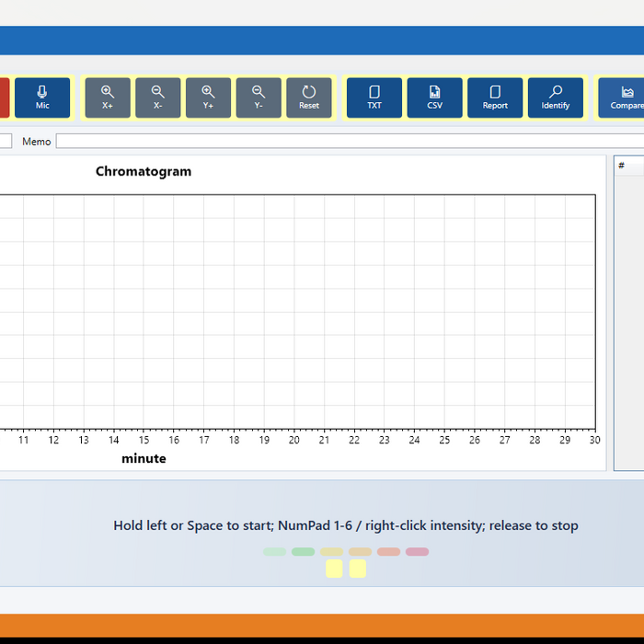Export data as TXT
This screenshot has height=644, width=644.
[x=374, y=98]
